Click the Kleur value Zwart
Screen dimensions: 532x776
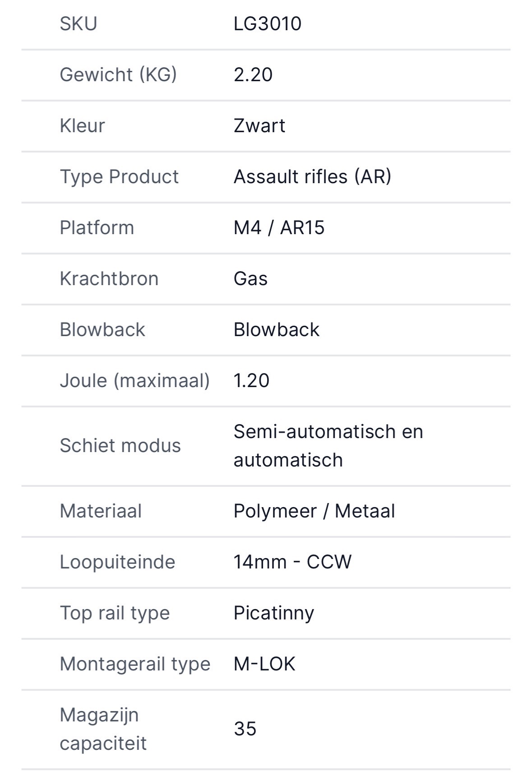click(259, 126)
